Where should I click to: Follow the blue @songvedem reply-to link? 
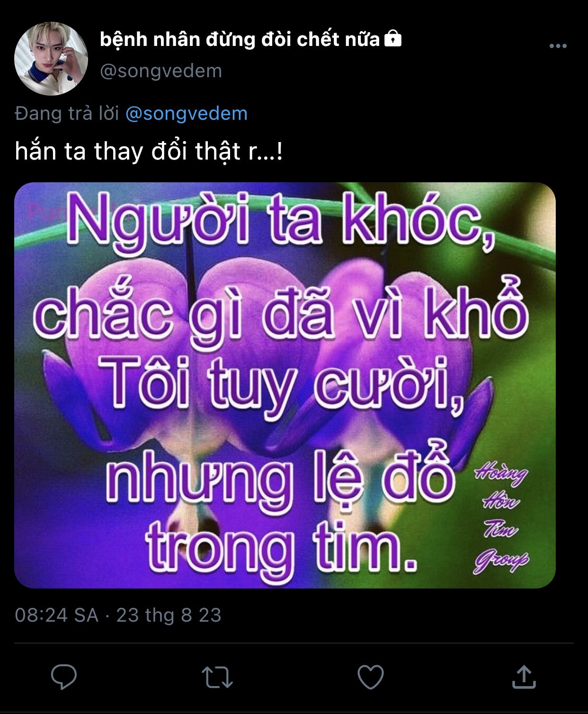pos(187,114)
